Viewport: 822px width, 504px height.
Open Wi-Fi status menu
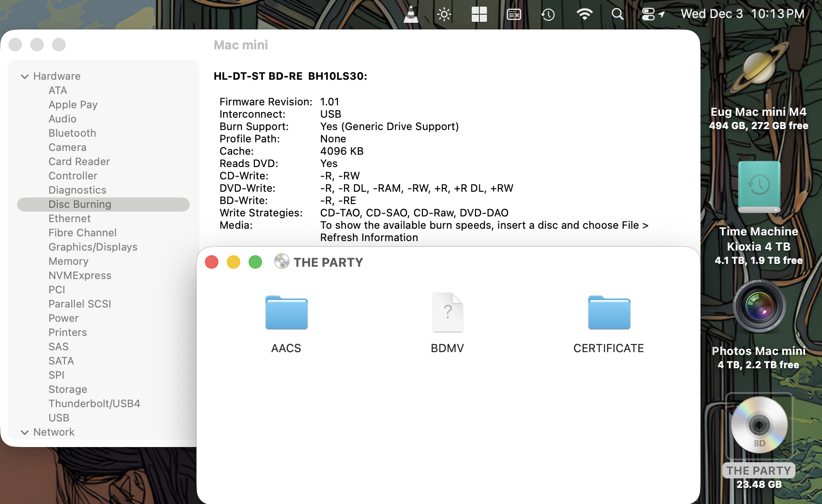coord(584,14)
